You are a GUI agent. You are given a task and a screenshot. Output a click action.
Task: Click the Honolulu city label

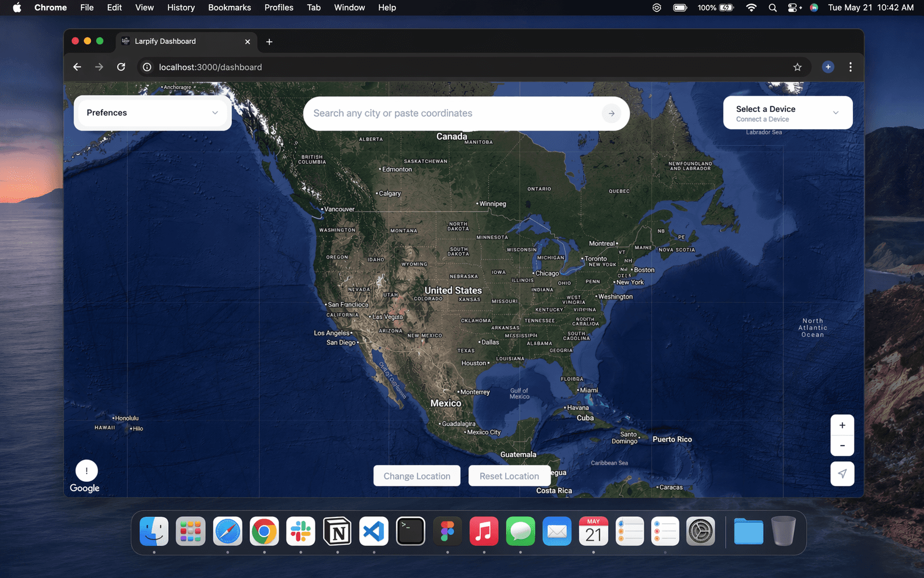tap(126, 418)
